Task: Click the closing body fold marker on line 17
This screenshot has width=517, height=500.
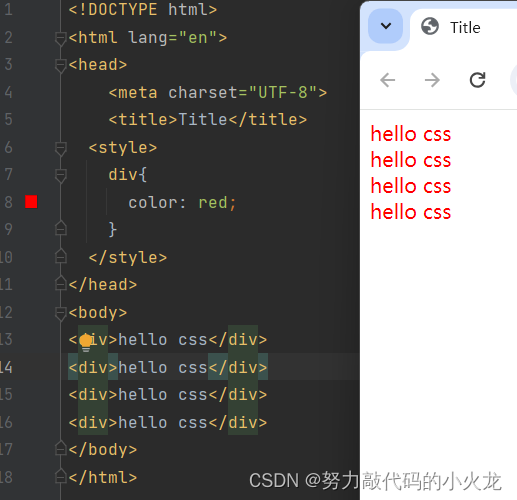Action: coord(61,448)
